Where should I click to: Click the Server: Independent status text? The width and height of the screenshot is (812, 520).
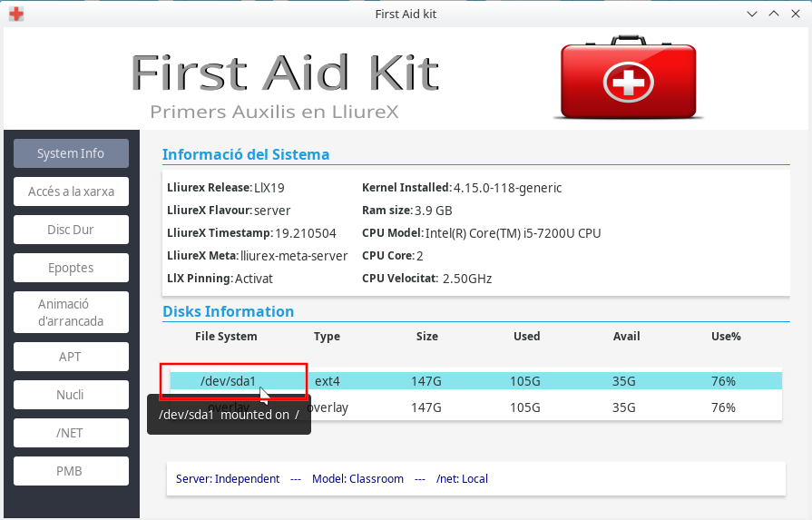(x=228, y=478)
